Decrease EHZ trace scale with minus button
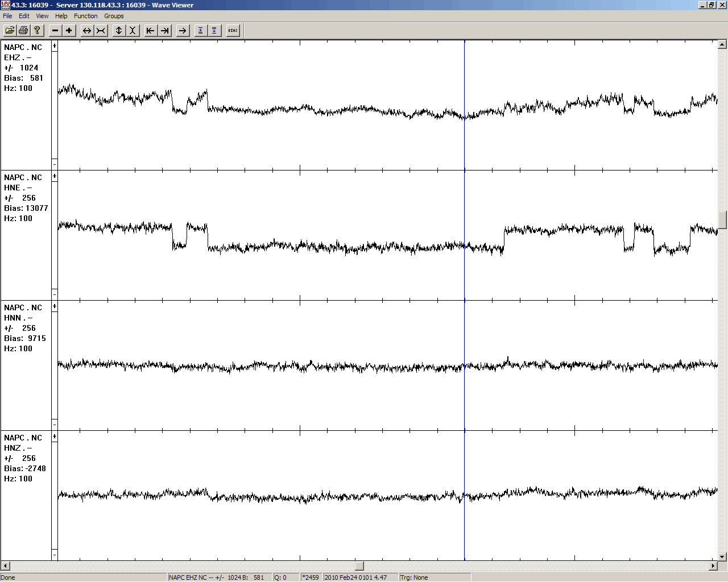Viewport: 728px width, 582px height. (55, 164)
